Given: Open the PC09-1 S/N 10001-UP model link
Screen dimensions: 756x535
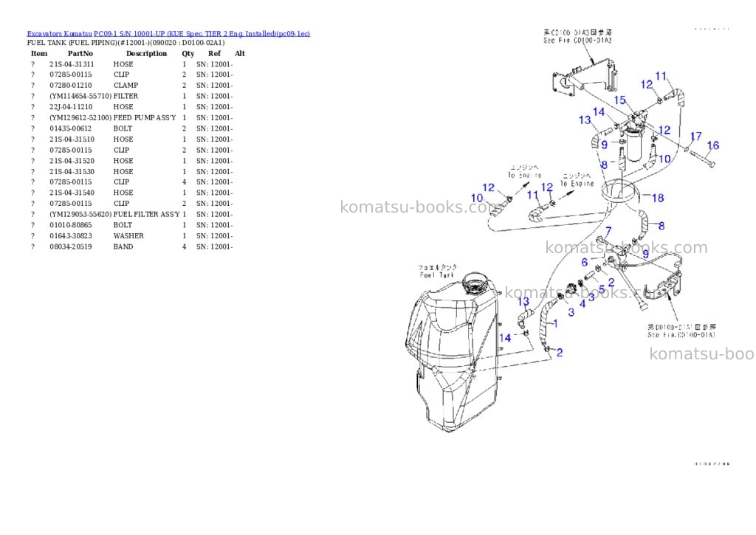Looking at the screenshot, I should coord(202,34).
